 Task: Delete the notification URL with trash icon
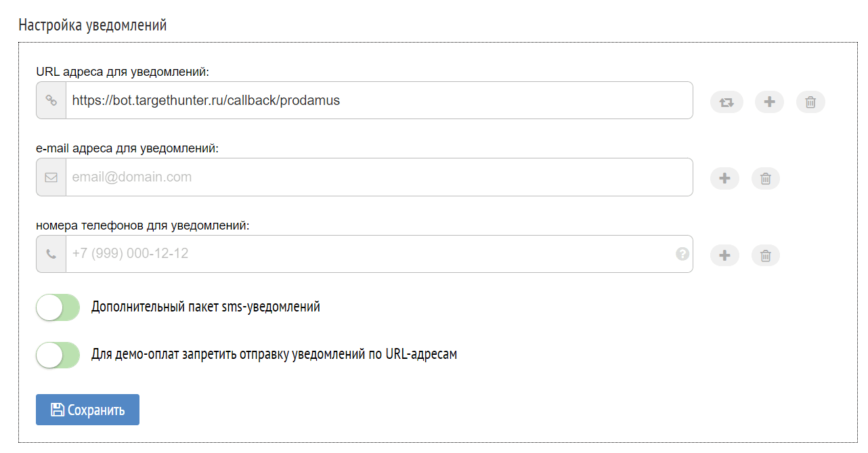[x=810, y=102]
